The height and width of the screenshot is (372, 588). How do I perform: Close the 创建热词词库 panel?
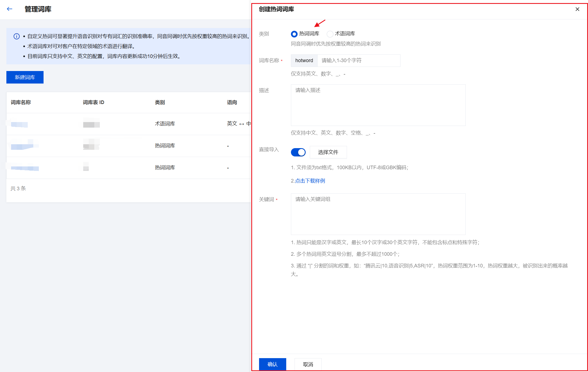tap(577, 9)
